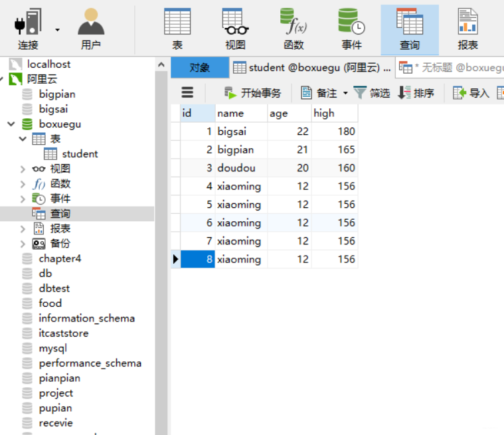The image size is (504, 435).
Task: Select the 165 high cell
Action: click(x=334, y=149)
